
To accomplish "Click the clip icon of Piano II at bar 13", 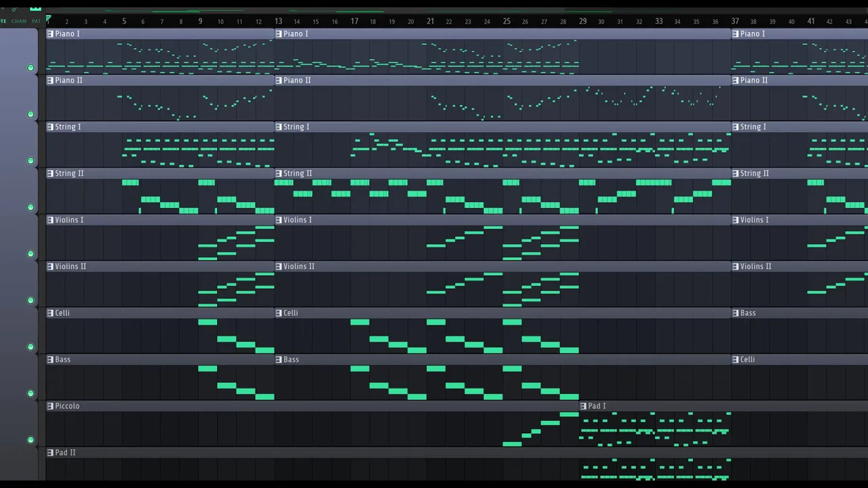I will tap(279, 81).
